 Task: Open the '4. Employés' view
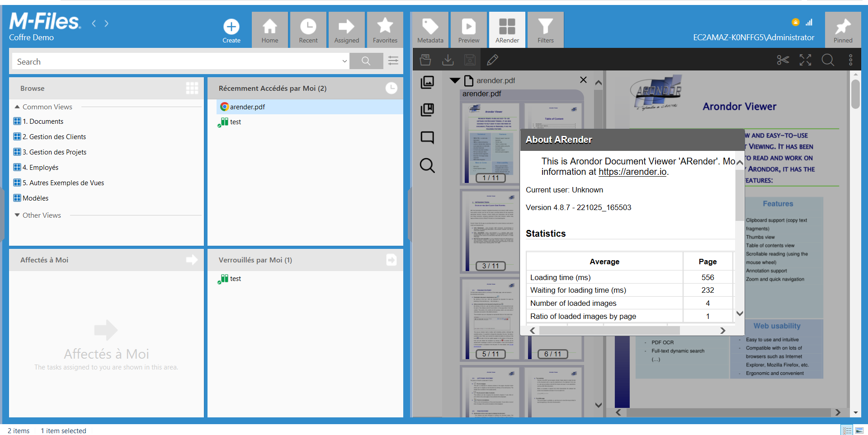tap(36, 168)
